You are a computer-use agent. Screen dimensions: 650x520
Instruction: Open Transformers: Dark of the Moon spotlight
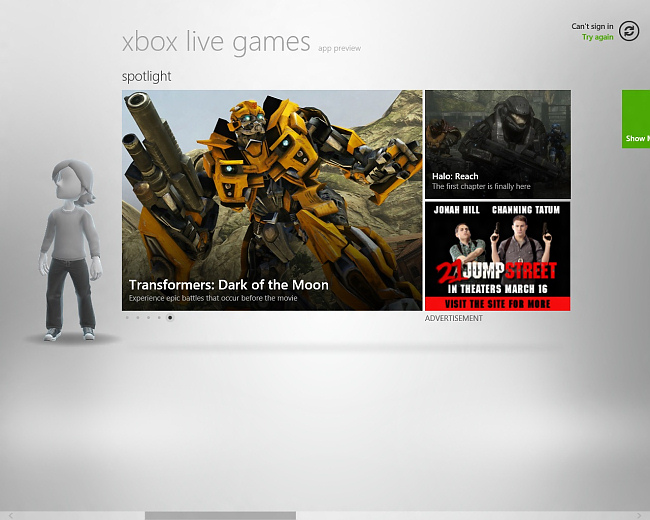(x=272, y=200)
